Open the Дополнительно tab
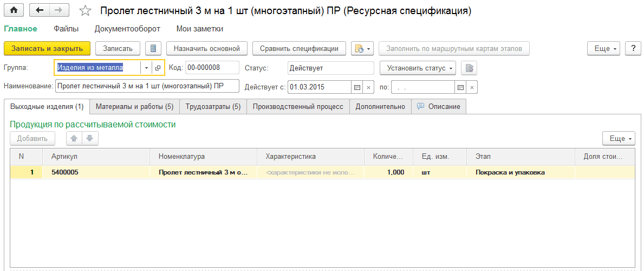644x271 pixels. point(380,107)
